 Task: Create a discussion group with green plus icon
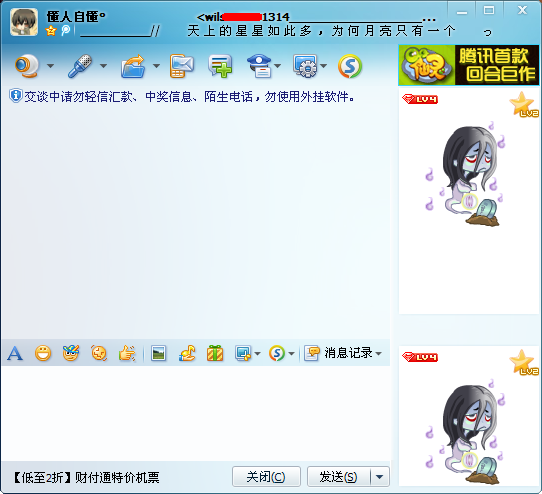pos(220,66)
